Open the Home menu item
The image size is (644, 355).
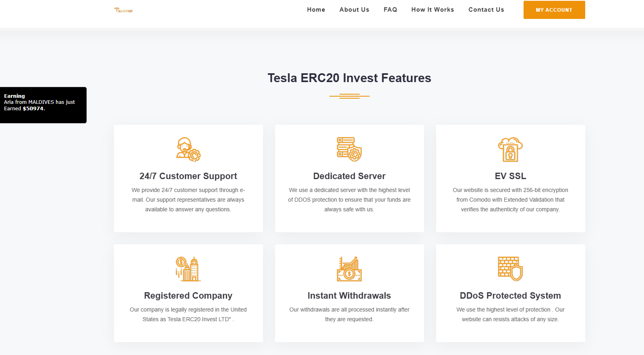click(x=316, y=10)
